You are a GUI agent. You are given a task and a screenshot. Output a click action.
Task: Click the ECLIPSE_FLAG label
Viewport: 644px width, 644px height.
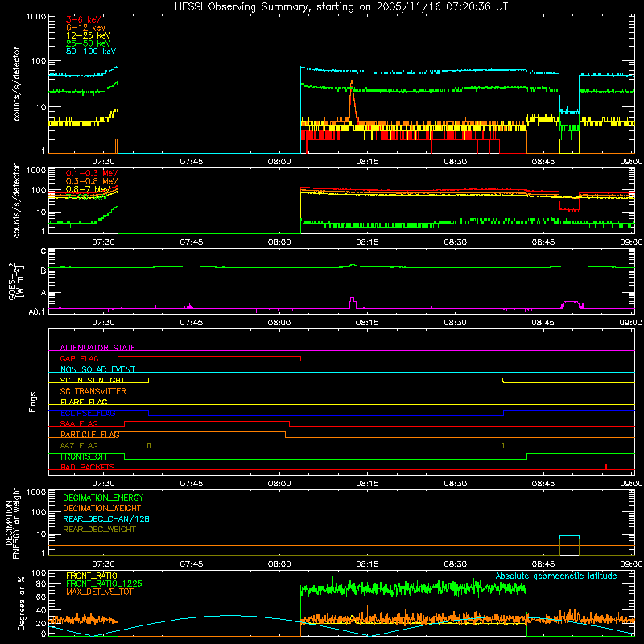click(x=88, y=413)
